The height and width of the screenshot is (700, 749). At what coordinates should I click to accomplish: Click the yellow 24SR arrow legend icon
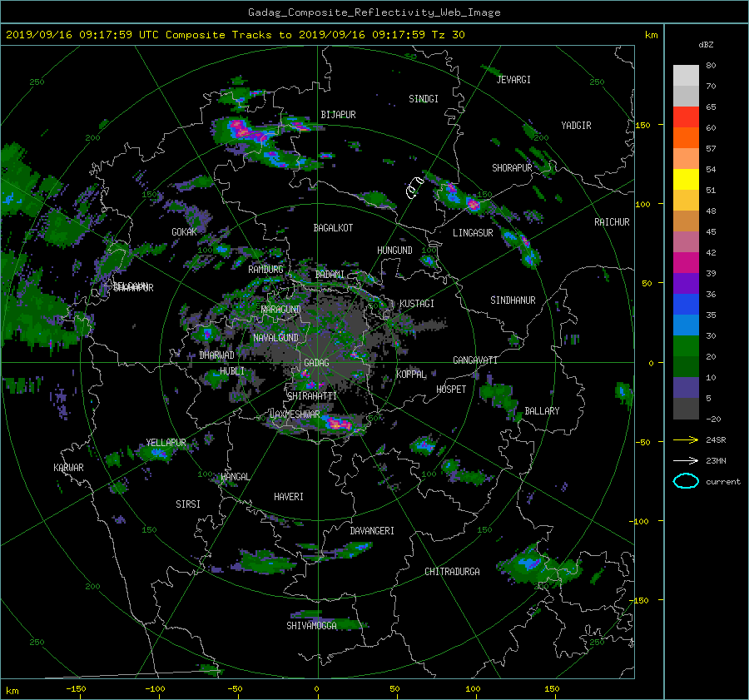coord(686,440)
